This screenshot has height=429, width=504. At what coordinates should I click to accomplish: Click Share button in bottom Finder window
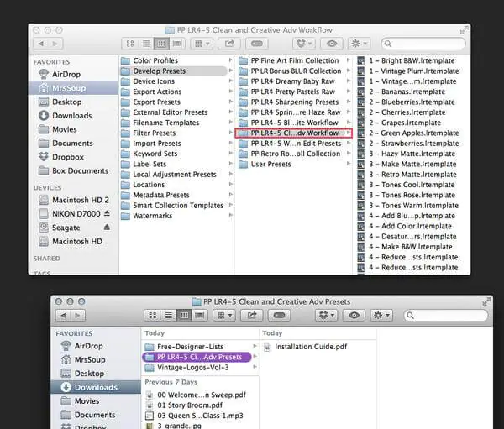click(252, 316)
